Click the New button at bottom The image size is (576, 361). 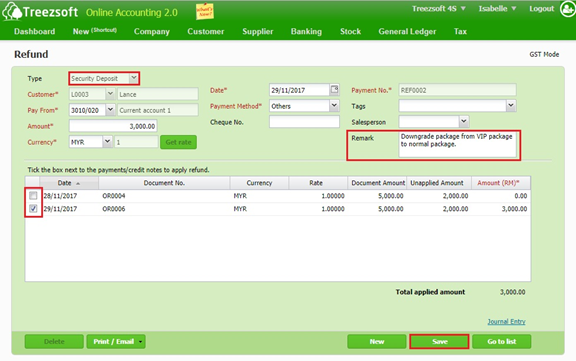[x=377, y=342]
